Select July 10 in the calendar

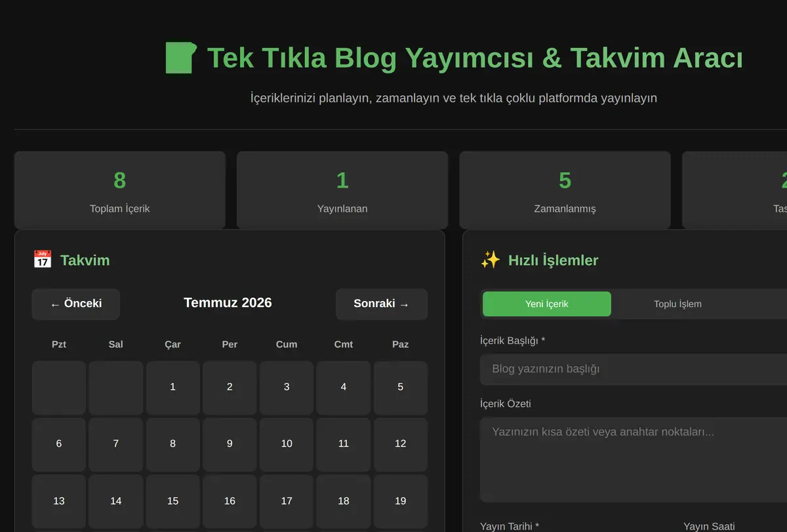(287, 444)
